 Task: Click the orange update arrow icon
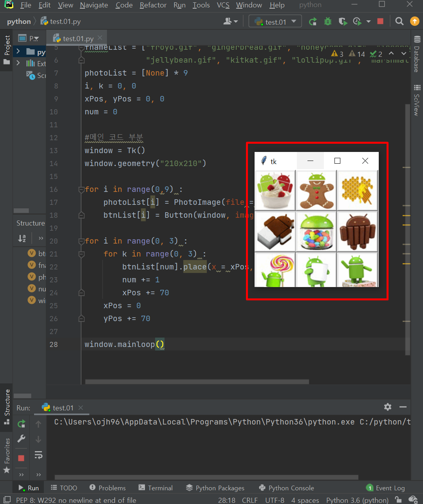tap(414, 22)
